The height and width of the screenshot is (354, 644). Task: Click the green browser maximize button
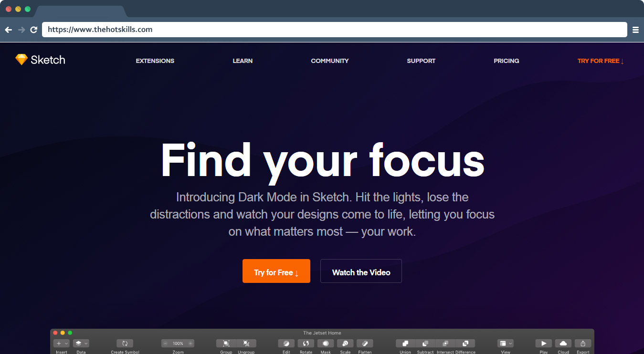tap(28, 9)
